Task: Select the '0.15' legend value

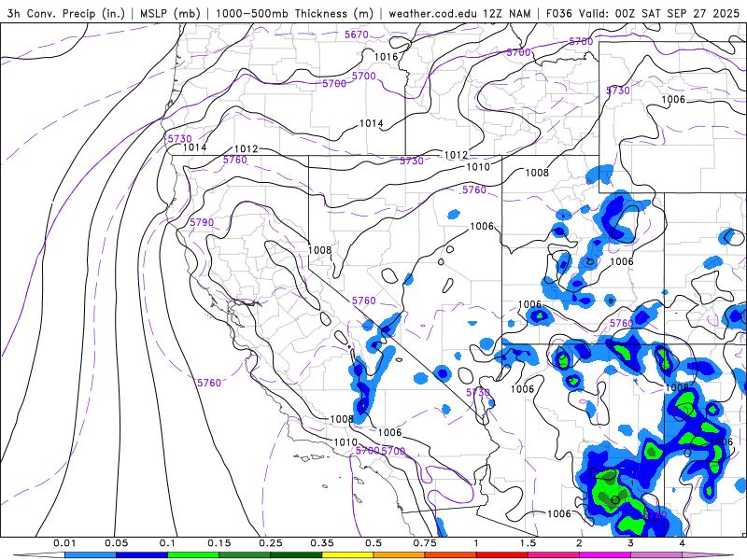Action: point(219,543)
